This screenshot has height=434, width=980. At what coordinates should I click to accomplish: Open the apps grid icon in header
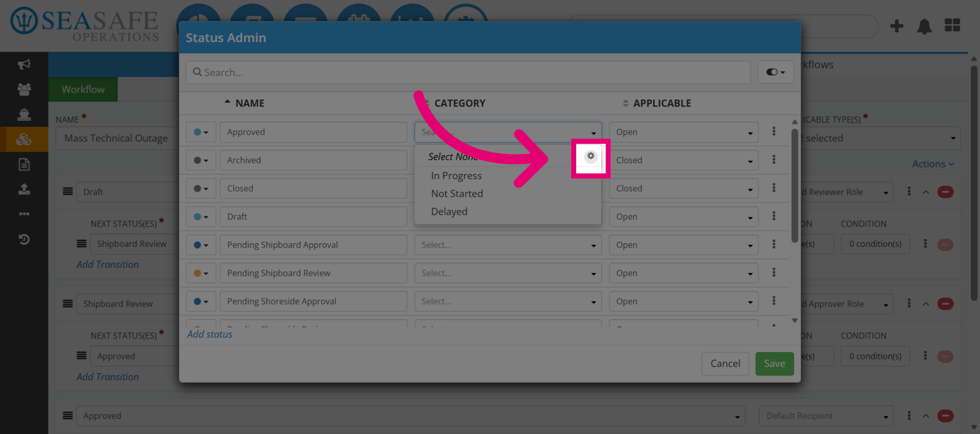[952, 25]
